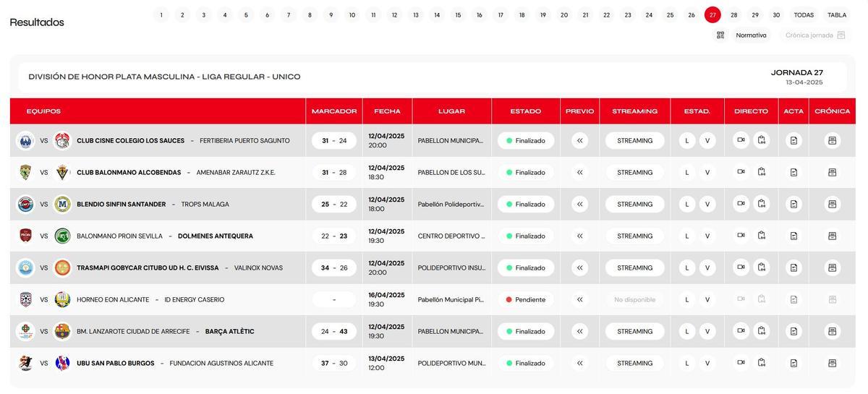868x394 pixels.
Task: Select jornada 28 tab
Action: pos(734,14)
